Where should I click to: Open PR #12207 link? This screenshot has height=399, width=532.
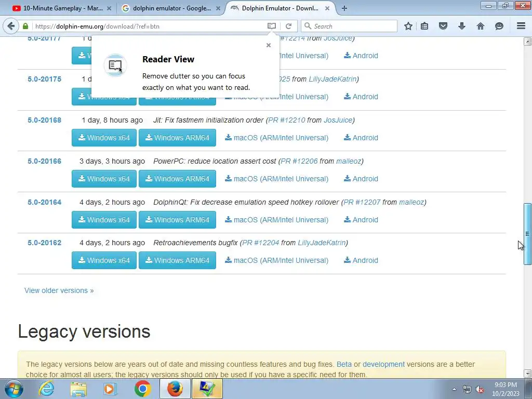click(362, 202)
